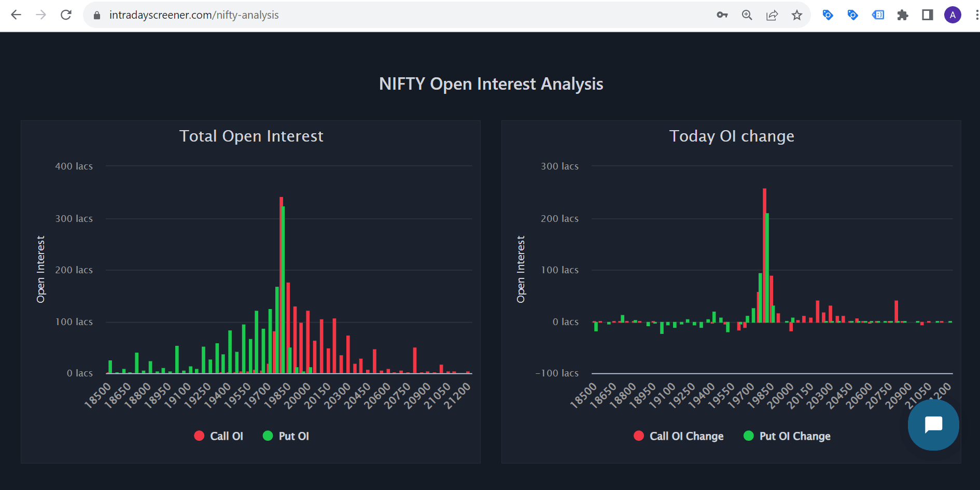This screenshot has height=490, width=980.
Task: Open the chat support bubble
Action: 933,425
